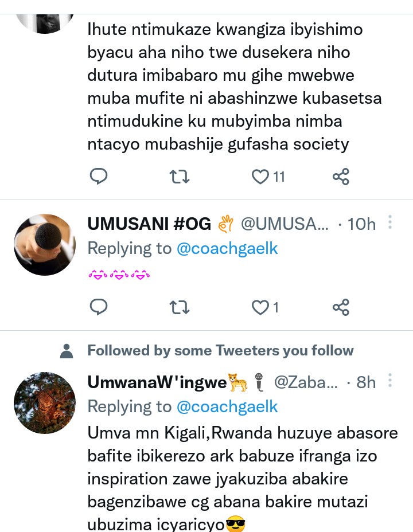Share the tweet with 11 likes
This screenshot has width=413, height=532.
341,177
